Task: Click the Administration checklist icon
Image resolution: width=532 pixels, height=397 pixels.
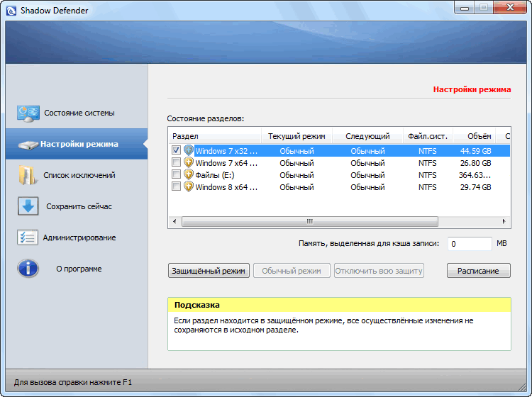Action: click(28, 237)
